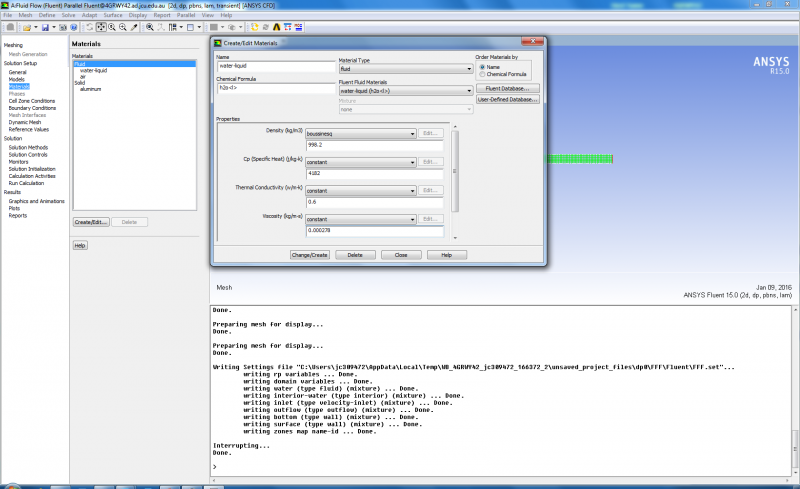Click the Viscosity value field
Screen dimensions: 800x489
click(374, 231)
